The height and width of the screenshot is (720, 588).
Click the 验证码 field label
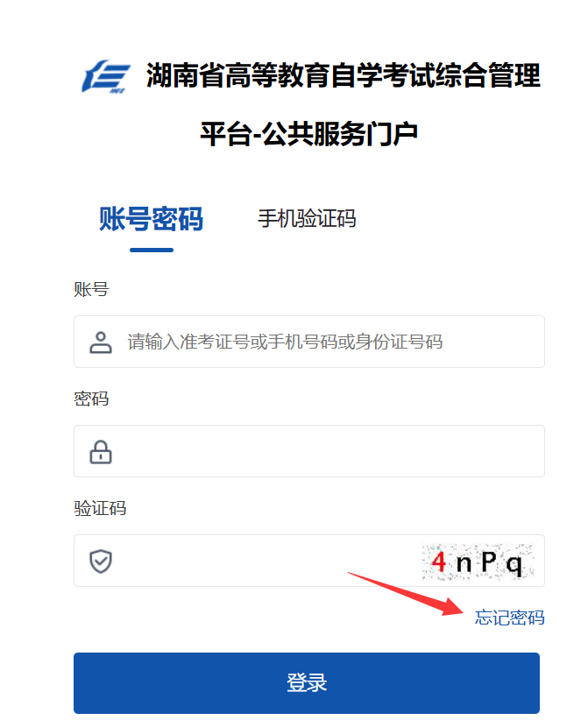pyautogui.click(x=100, y=508)
